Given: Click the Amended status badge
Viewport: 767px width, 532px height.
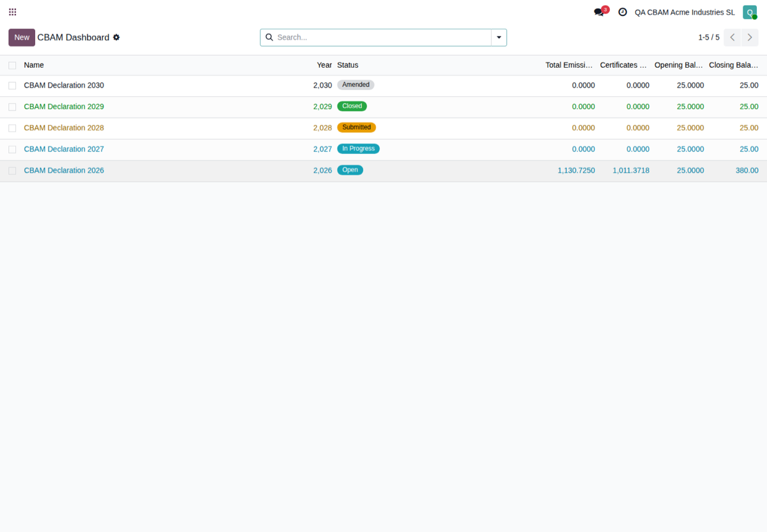Looking at the screenshot, I should click(x=356, y=85).
